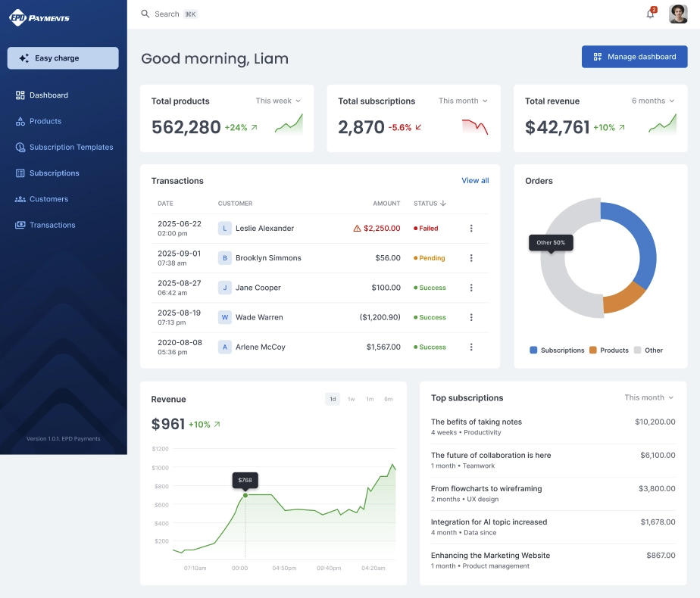700x598 pixels.
Task: Click the Easy charge button
Action: click(x=63, y=58)
